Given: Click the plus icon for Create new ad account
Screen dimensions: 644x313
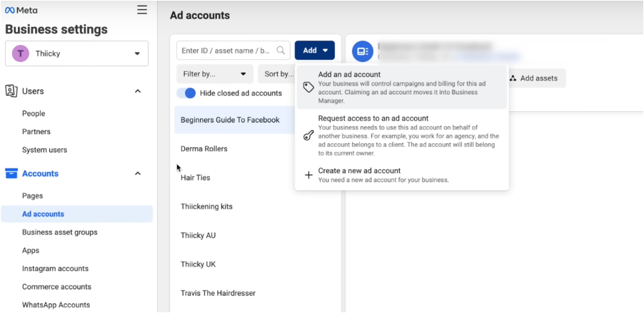Looking at the screenshot, I should [x=308, y=175].
